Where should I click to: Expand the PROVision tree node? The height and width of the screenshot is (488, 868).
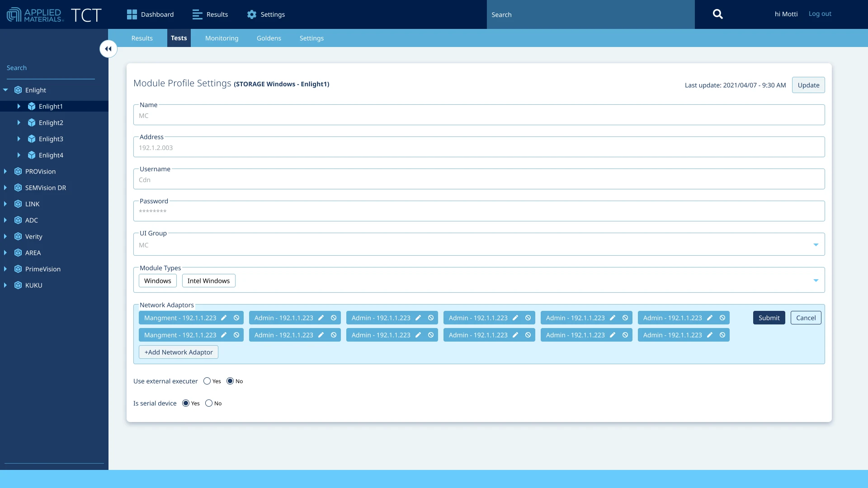pyautogui.click(x=5, y=171)
